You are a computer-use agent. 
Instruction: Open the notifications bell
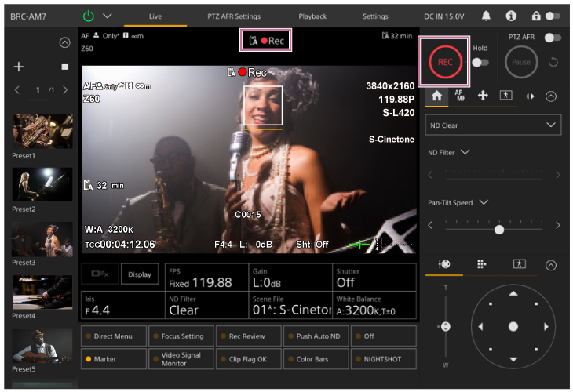pos(487,16)
